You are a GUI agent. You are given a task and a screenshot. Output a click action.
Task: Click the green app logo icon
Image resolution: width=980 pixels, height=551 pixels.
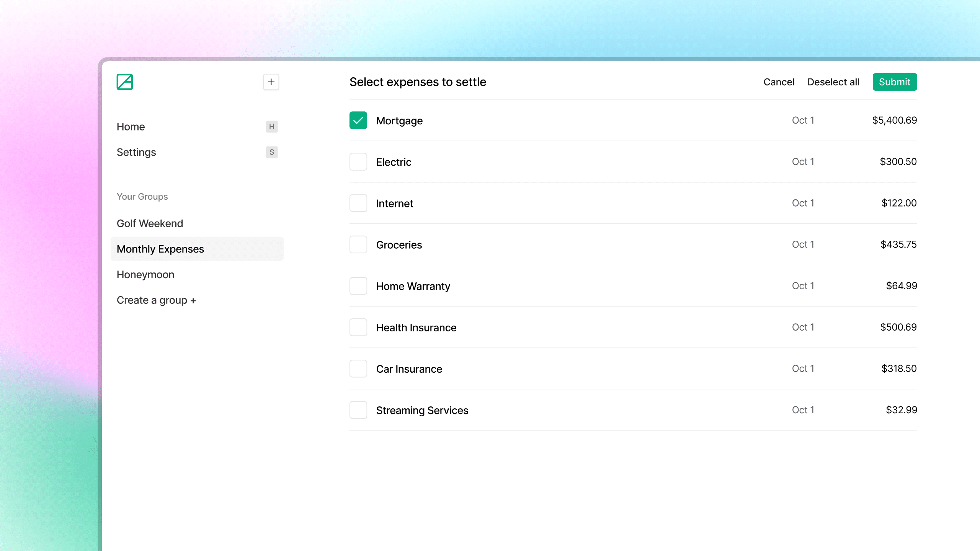point(125,82)
